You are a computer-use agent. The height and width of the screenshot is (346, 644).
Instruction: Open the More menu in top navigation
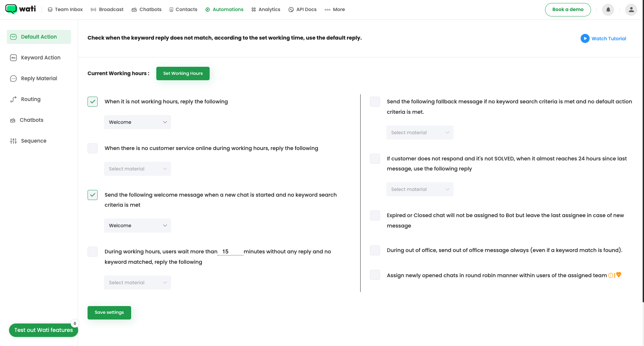click(335, 9)
